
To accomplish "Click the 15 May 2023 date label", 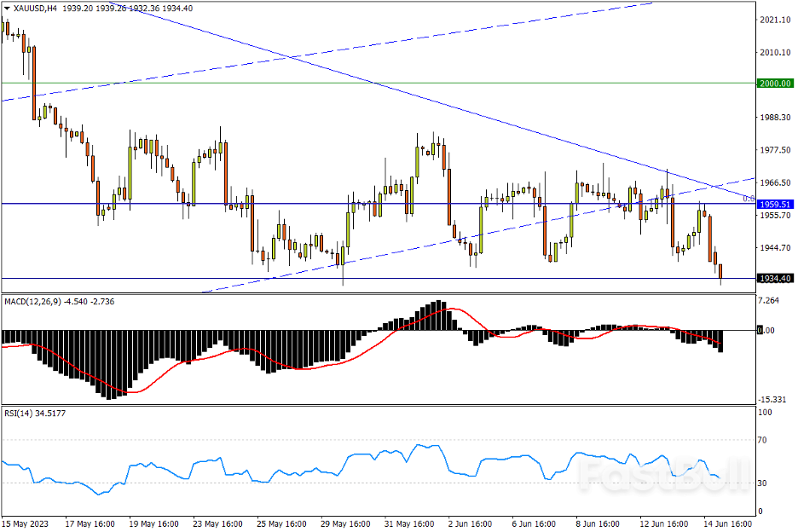I will [x=25, y=523].
